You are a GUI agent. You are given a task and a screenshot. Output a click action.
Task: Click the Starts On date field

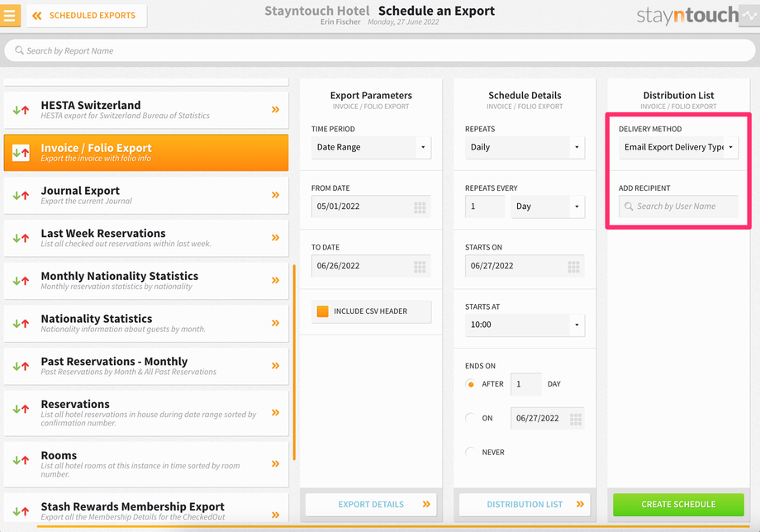pos(525,266)
